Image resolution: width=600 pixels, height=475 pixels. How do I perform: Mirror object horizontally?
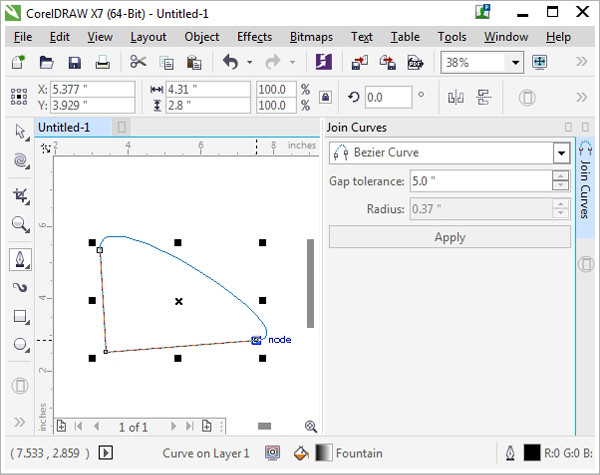click(456, 97)
